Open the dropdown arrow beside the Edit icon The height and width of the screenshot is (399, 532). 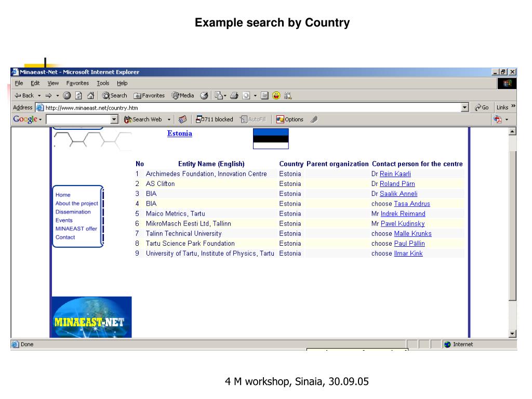point(255,96)
